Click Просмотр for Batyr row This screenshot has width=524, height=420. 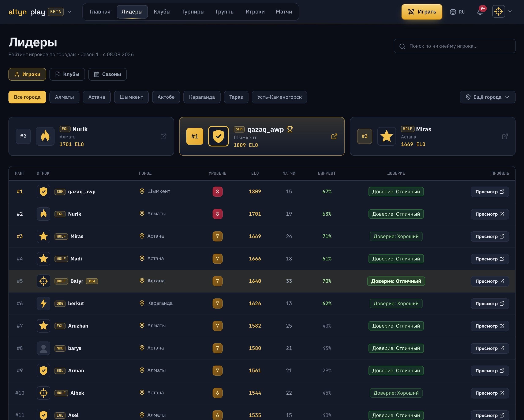click(490, 281)
